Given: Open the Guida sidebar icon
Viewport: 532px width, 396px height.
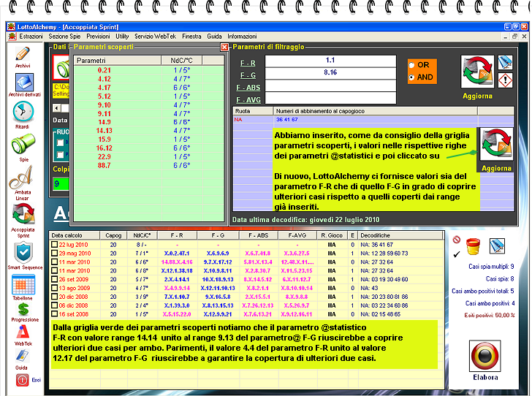Looking at the screenshot, I should [x=22, y=356].
